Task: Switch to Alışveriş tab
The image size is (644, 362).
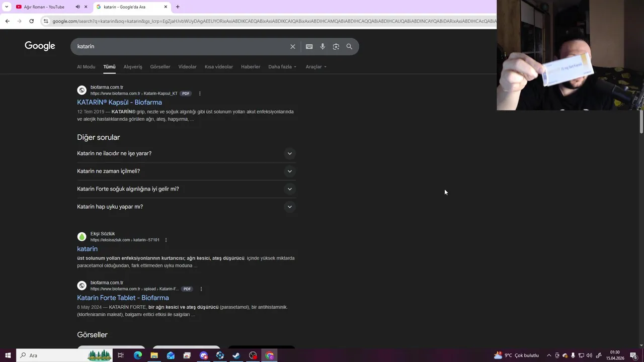Action: click(133, 67)
